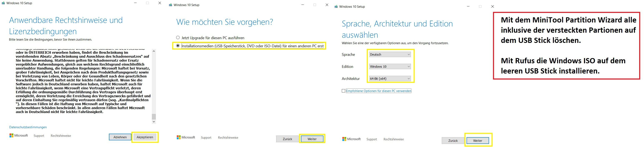Click heading 'Anwendbare Rechtshinweise und Lizenzbedingungen'
644x147 pixels.
click(x=66, y=26)
